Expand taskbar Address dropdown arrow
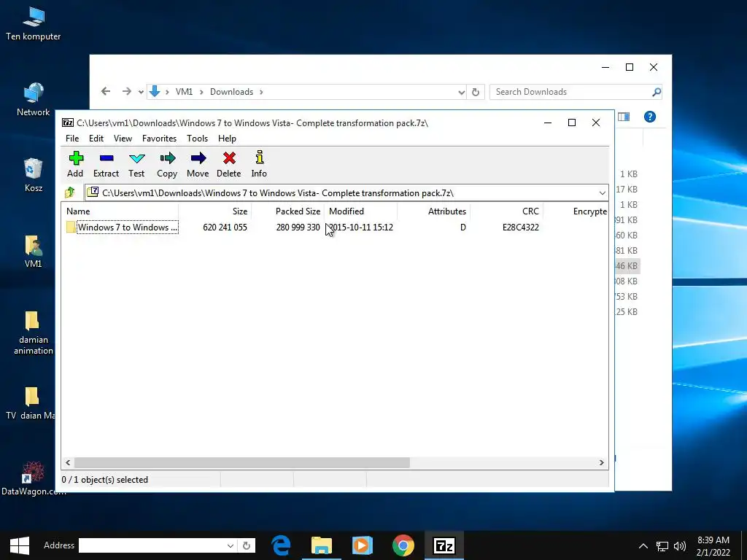 [x=230, y=545]
